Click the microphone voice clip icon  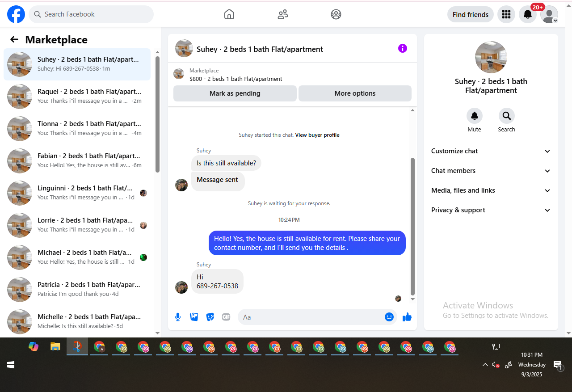(178, 317)
